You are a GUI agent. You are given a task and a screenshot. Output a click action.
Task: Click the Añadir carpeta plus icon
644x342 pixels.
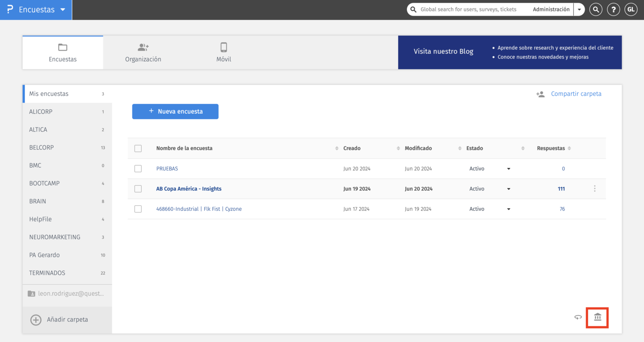[36, 320]
